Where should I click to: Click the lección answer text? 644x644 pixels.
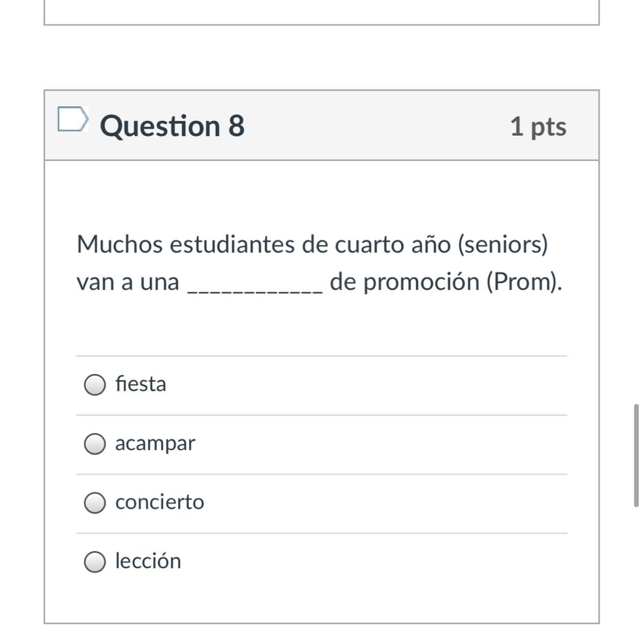(x=148, y=561)
